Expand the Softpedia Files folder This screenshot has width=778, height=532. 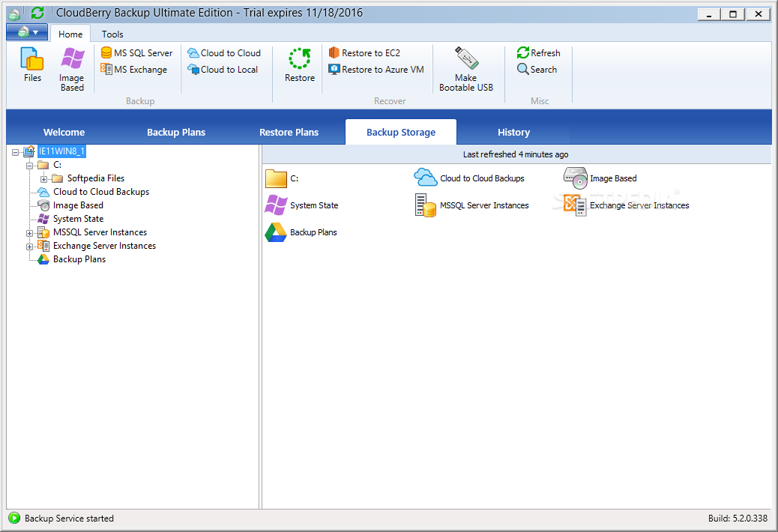click(x=43, y=179)
